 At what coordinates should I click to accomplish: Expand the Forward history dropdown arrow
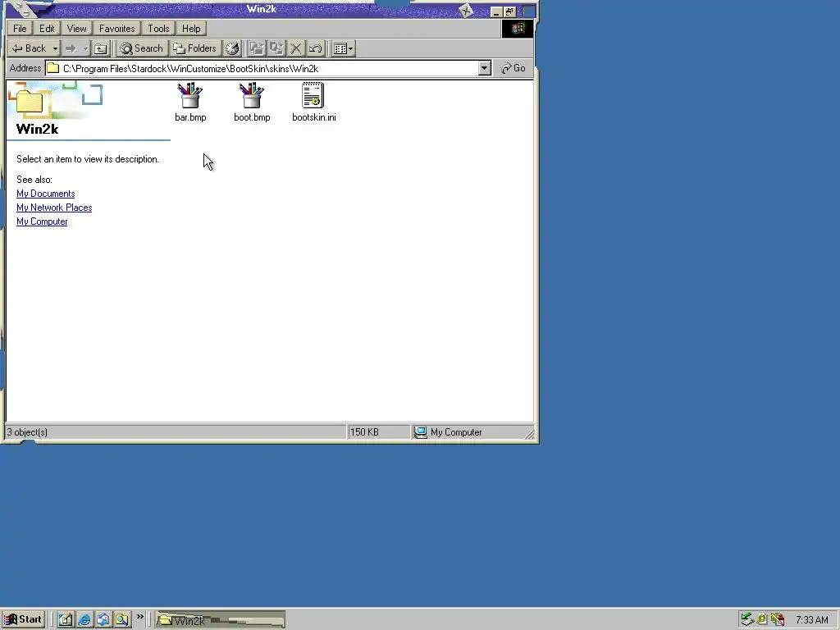(x=85, y=48)
